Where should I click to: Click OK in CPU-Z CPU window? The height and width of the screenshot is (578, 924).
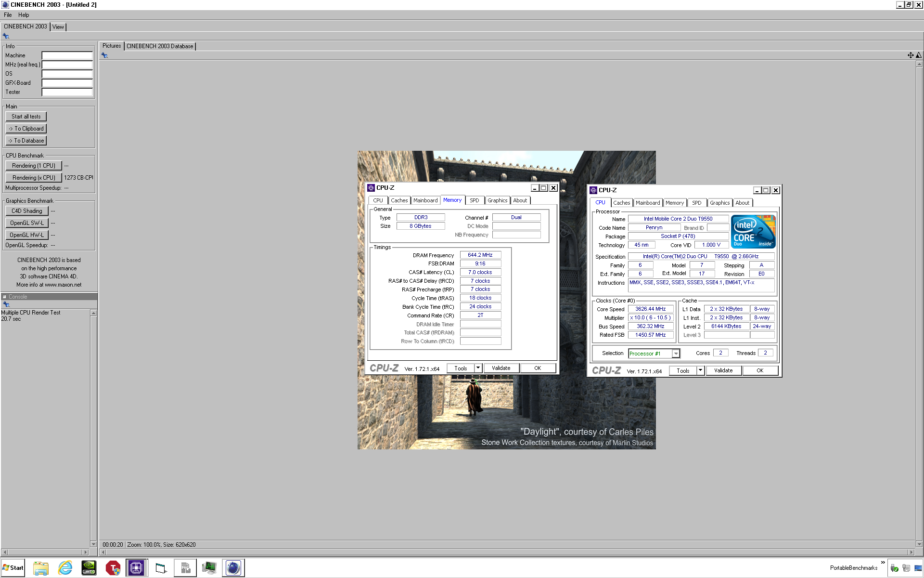pos(760,370)
